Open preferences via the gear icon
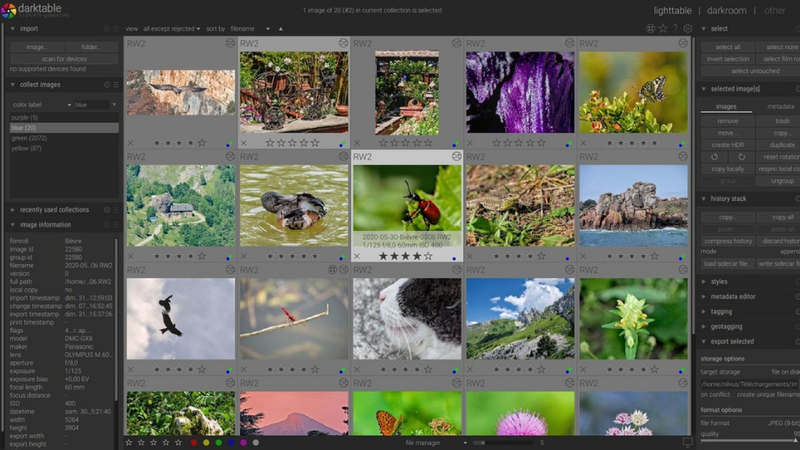This screenshot has width=800, height=450. 687,29
